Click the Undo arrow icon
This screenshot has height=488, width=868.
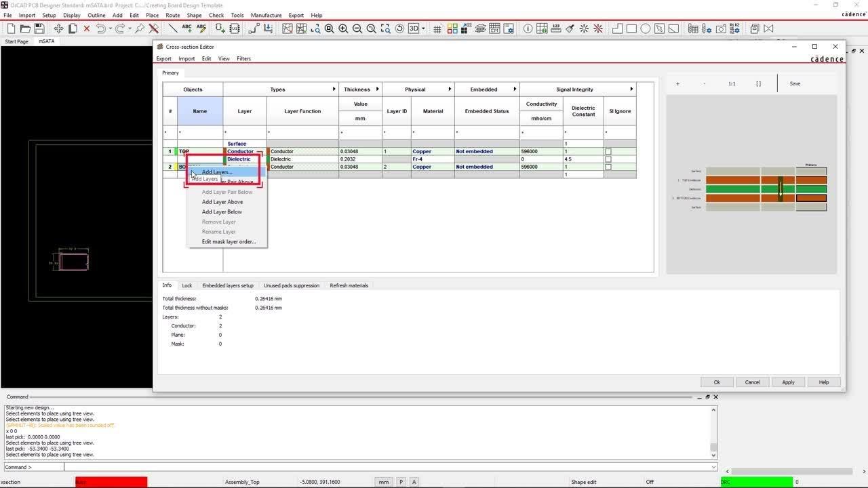tap(100, 28)
